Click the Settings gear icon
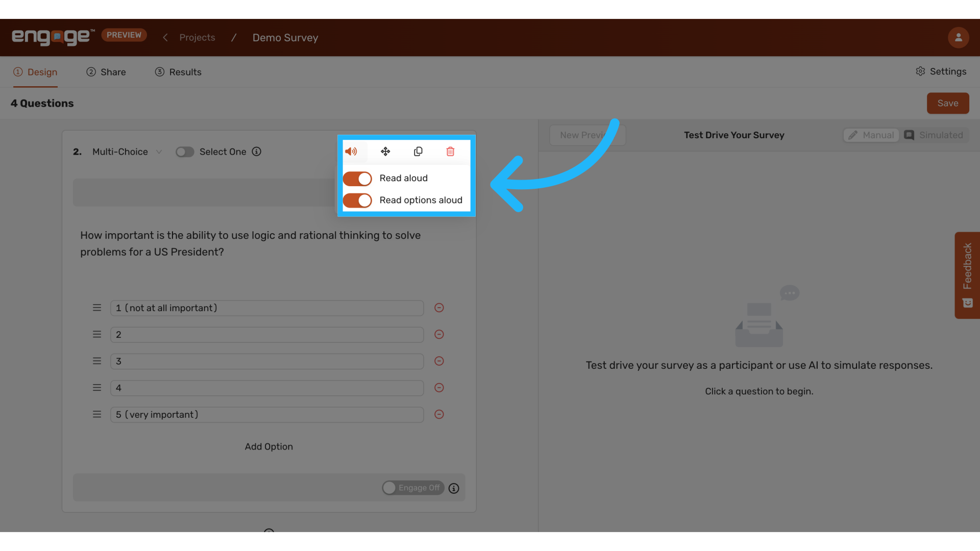Screen dimensions: 980x551 [920, 71]
